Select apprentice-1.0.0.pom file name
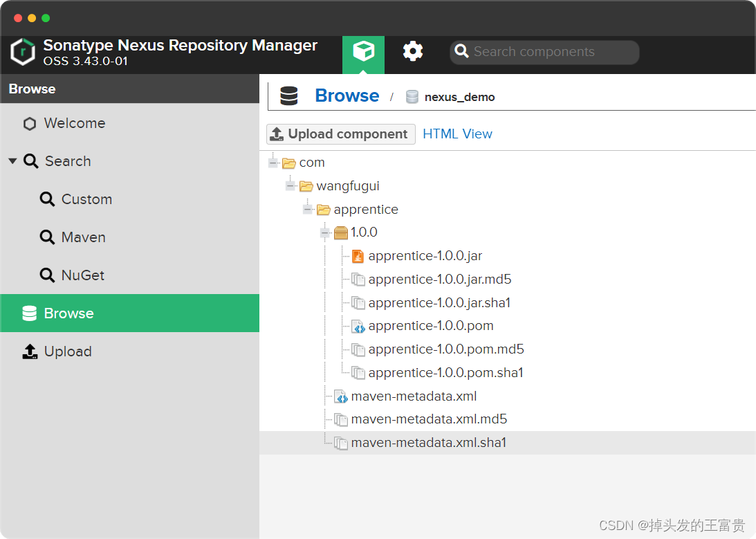Viewport: 756px width, 539px height. [431, 327]
